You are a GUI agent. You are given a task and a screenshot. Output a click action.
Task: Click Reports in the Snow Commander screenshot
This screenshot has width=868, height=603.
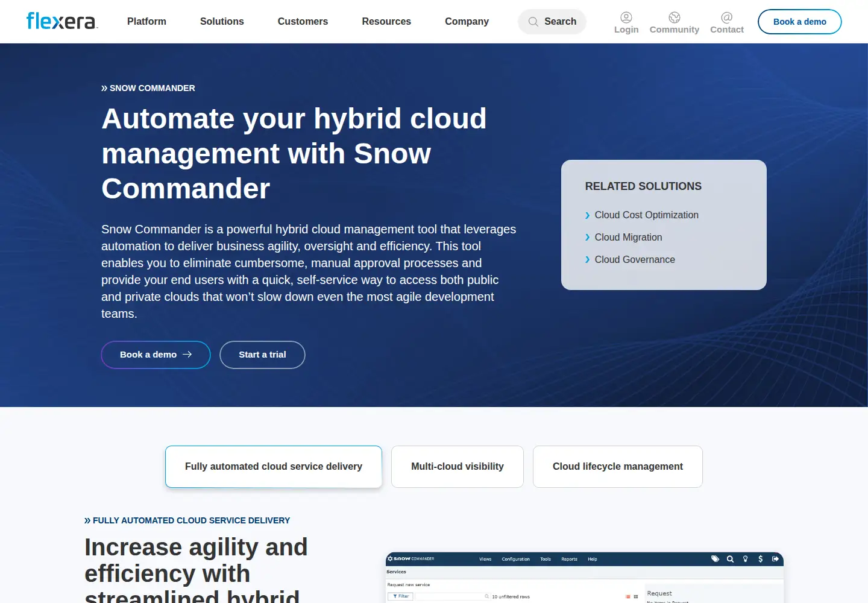coord(569,560)
